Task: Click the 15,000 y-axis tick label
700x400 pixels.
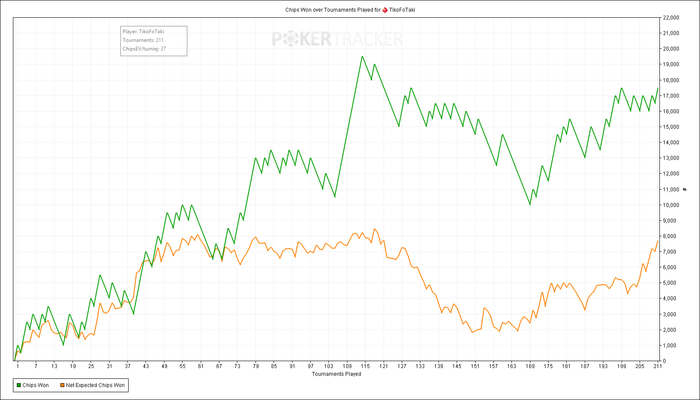Action: pyautogui.click(x=670, y=127)
